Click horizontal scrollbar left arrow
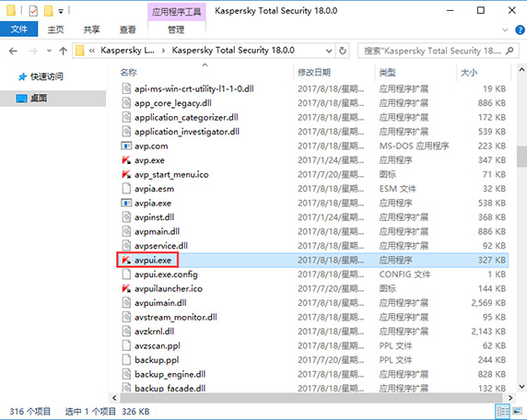The image size is (527, 420). 114,398
